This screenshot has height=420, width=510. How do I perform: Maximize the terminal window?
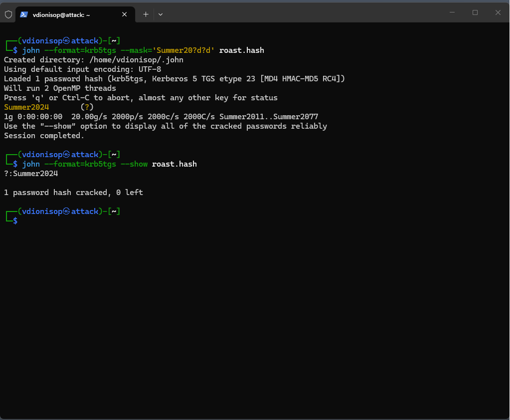[475, 12]
